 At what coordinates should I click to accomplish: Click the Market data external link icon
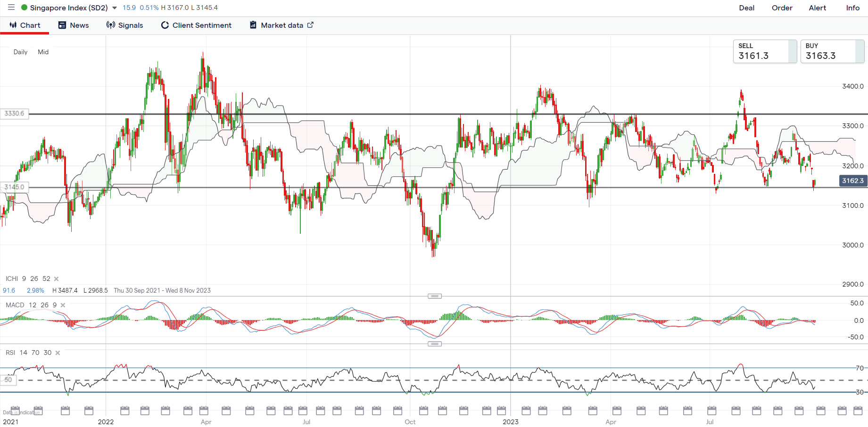(310, 25)
